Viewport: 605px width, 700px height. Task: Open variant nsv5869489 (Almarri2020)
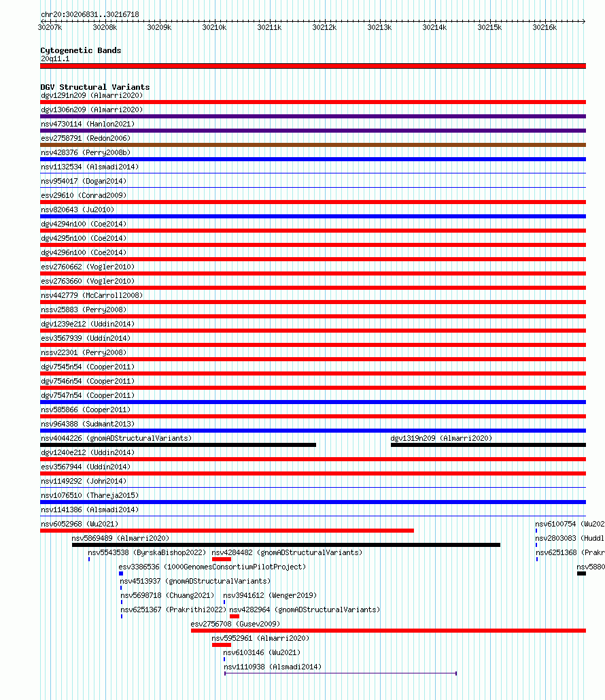click(x=120, y=538)
